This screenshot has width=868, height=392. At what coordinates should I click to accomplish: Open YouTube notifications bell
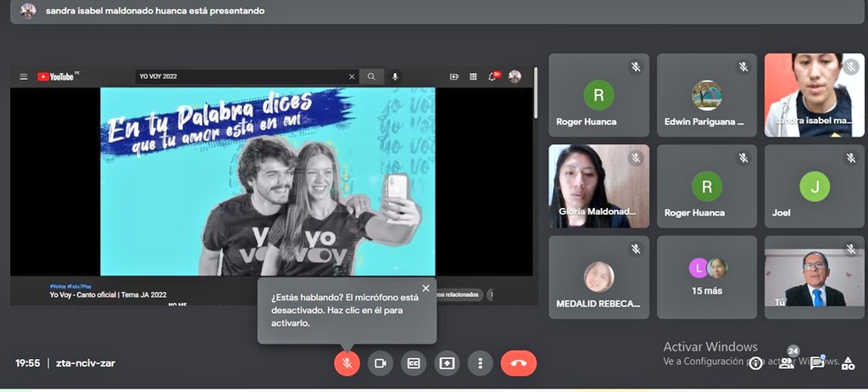[492, 76]
